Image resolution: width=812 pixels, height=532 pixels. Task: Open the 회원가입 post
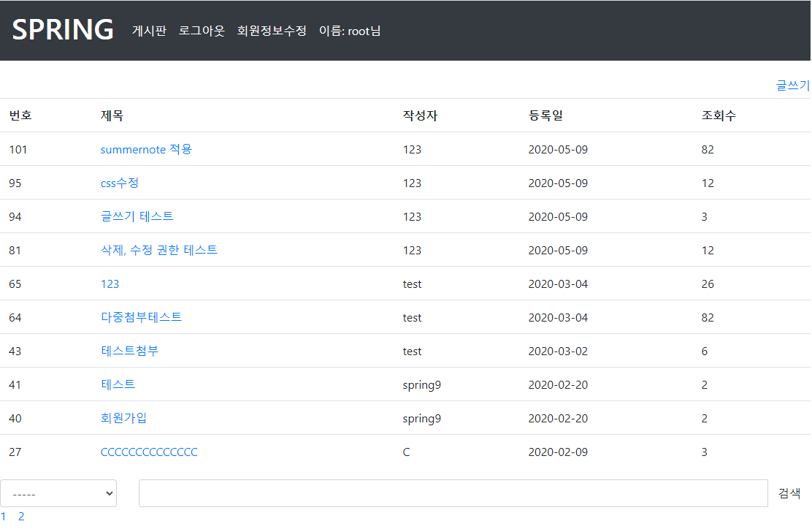[123, 418]
